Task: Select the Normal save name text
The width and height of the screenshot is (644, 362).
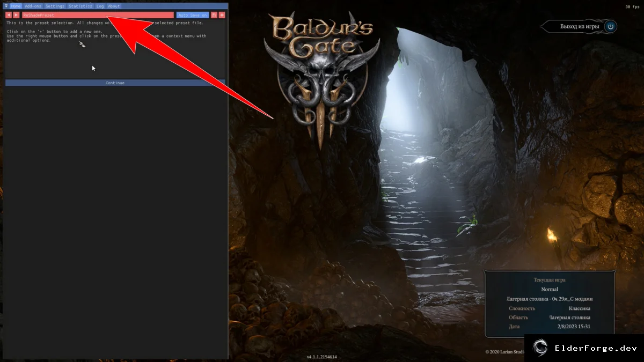Action: [550, 289]
